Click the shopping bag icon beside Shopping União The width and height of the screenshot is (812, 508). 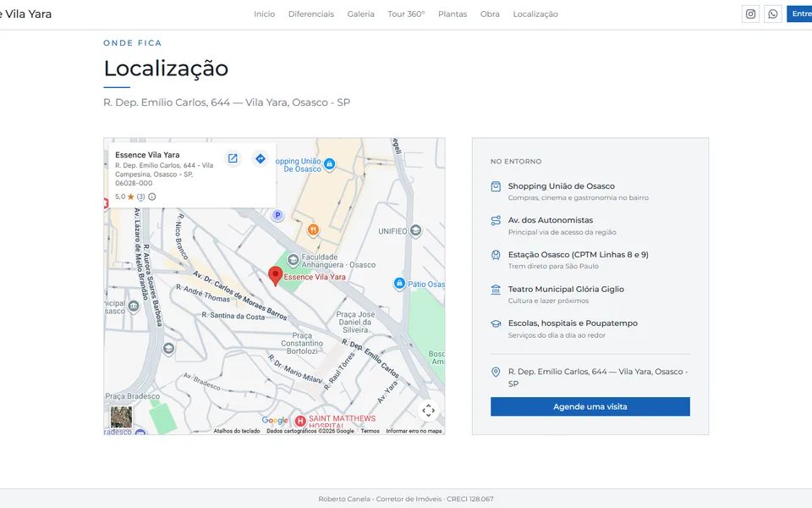[x=496, y=186]
